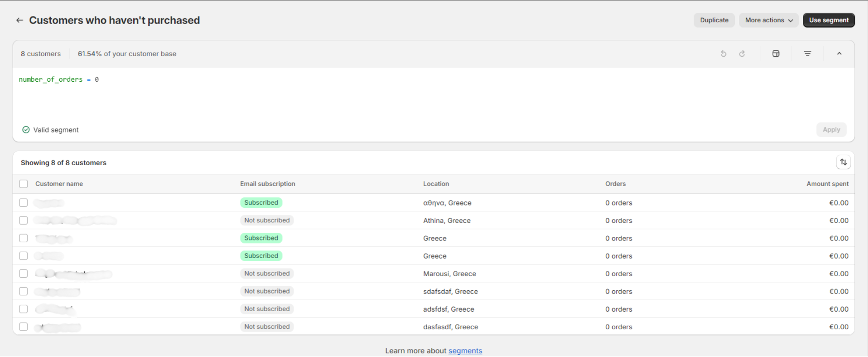The width and height of the screenshot is (868, 357).
Task: Click the page title Customers who haven't purchased
Action: [x=114, y=20]
